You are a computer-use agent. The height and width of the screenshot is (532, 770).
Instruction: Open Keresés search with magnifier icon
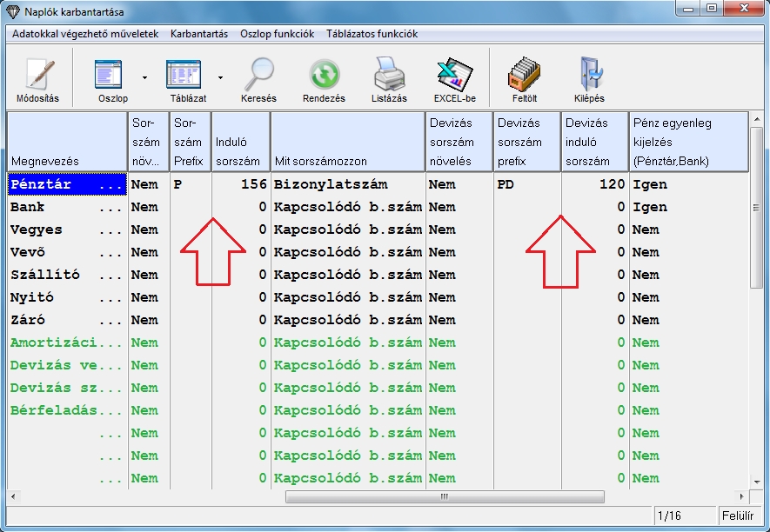click(x=258, y=76)
